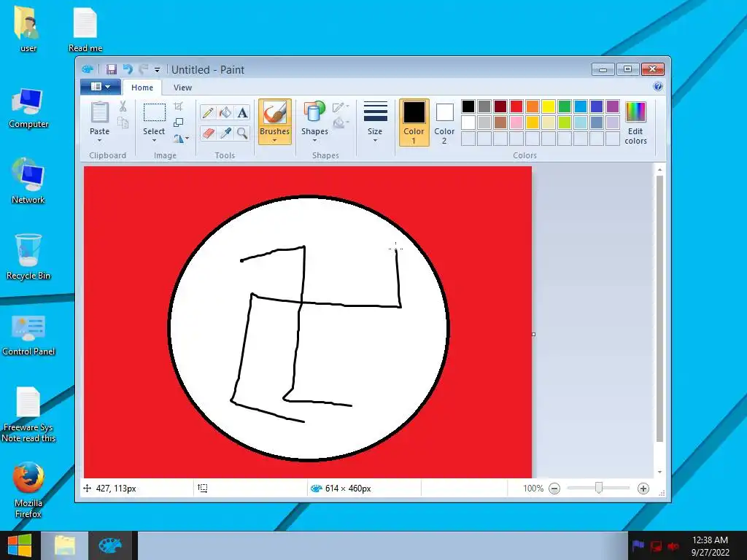
Task: Switch to the View ribbon tab
Action: pos(182,87)
